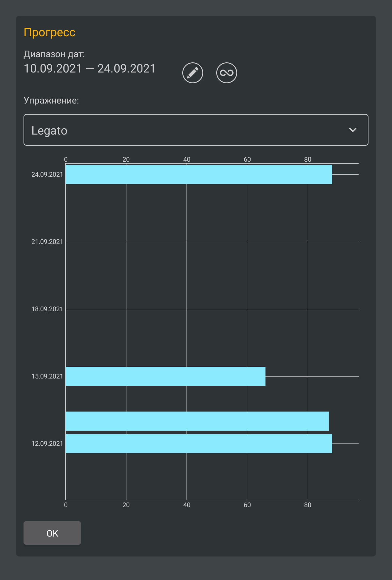Click the 21.09.2021 axis label

[x=47, y=242]
